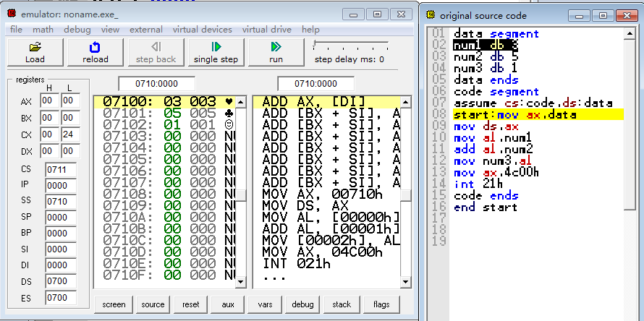Image resolution: width=644 pixels, height=321 pixels.
Task: Click the single step button
Action: pyautogui.click(x=216, y=52)
